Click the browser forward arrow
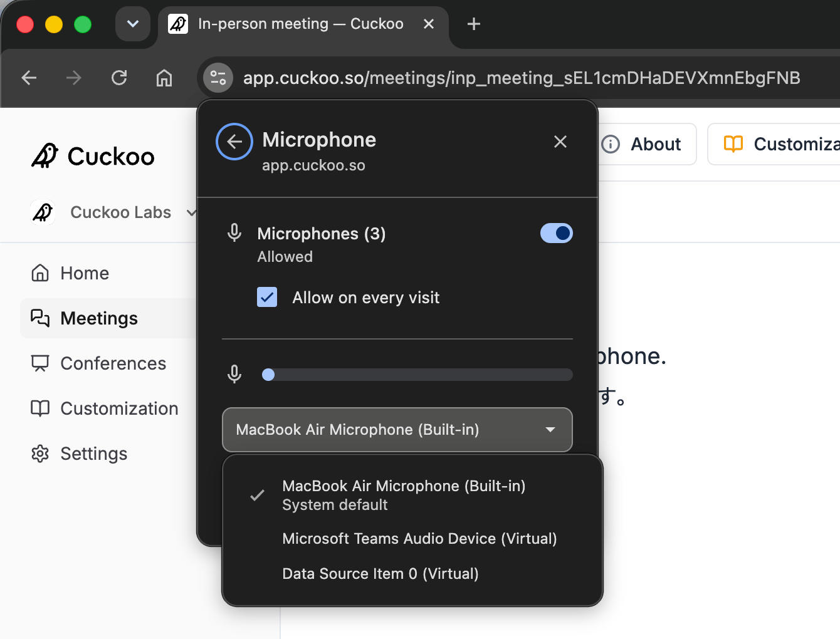The image size is (840, 639). [x=74, y=78]
